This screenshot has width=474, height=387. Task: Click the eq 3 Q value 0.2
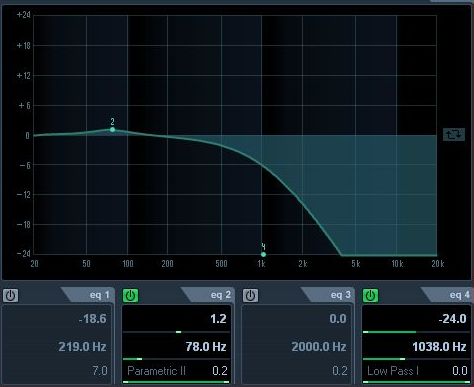[x=340, y=371]
